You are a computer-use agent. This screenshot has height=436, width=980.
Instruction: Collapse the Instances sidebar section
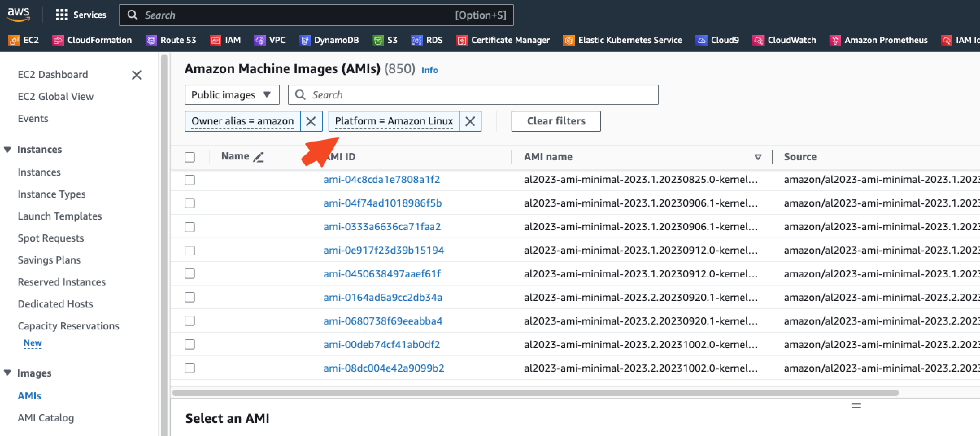click(8, 149)
